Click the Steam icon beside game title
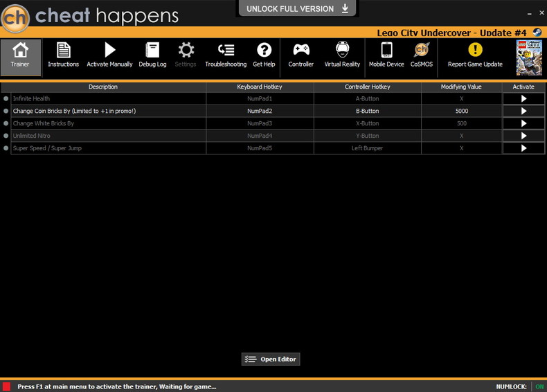547x392 pixels. coord(537,33)
